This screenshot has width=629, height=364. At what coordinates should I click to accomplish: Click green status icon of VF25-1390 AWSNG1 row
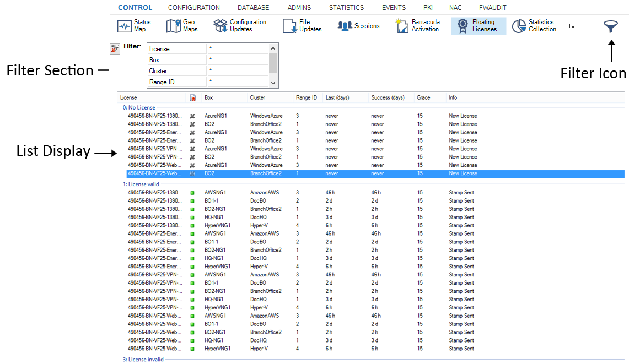point(192,193)
